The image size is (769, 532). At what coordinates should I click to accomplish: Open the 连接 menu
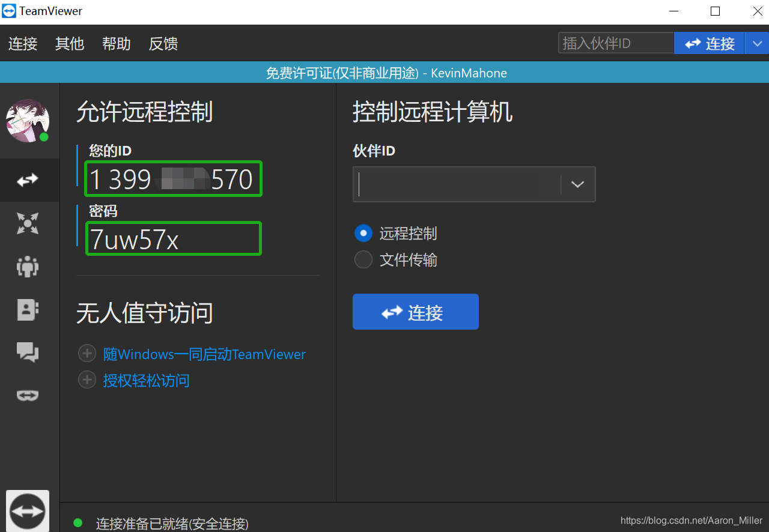pos(23,43)
